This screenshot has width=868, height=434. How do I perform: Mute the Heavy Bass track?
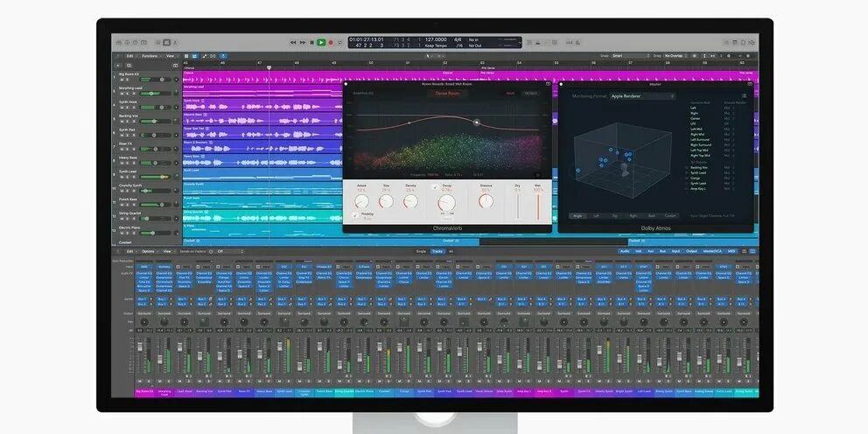(122, 164)
